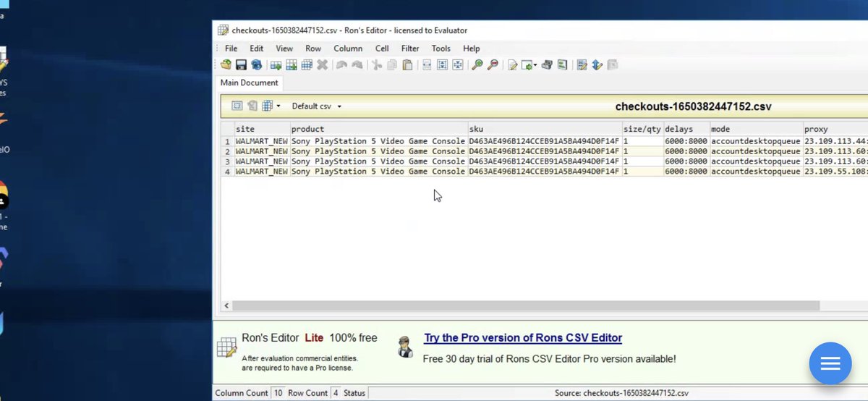Image resolution: width=868 pixels, height=401 pixels.
Task: Open the Row menu
Action: [x=313, y=48]
